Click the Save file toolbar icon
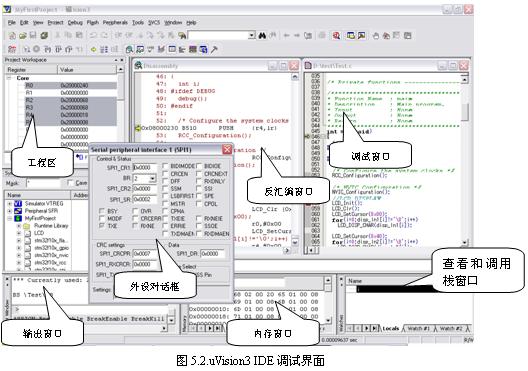528x371 pixels. point(33,36)
